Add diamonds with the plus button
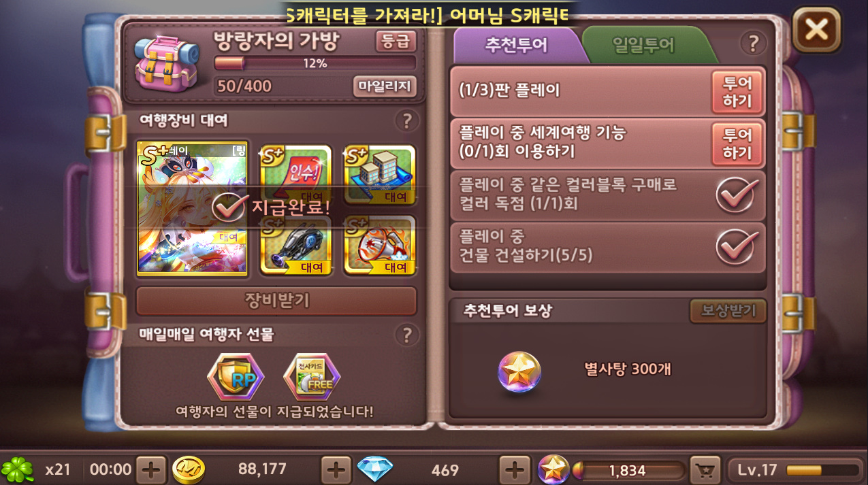868x485 pixels. pos(336,469)
